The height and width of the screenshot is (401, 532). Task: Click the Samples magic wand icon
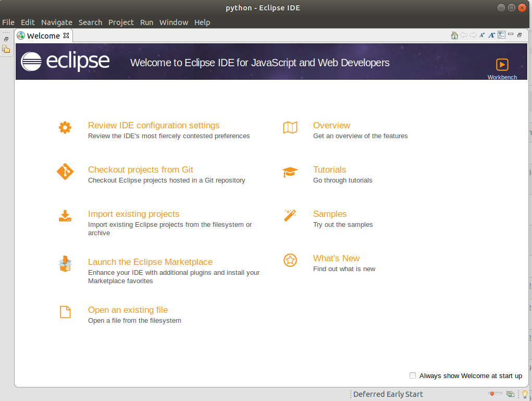click(290, 215)
